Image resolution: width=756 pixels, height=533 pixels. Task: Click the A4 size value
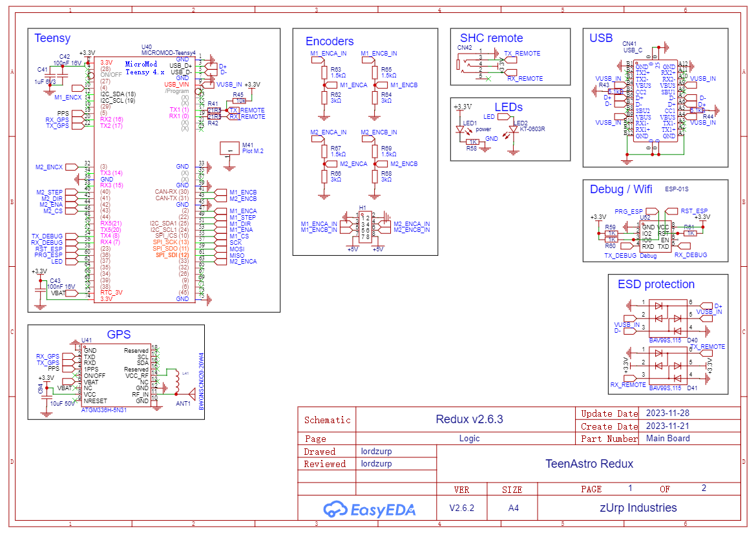[514, 508]
